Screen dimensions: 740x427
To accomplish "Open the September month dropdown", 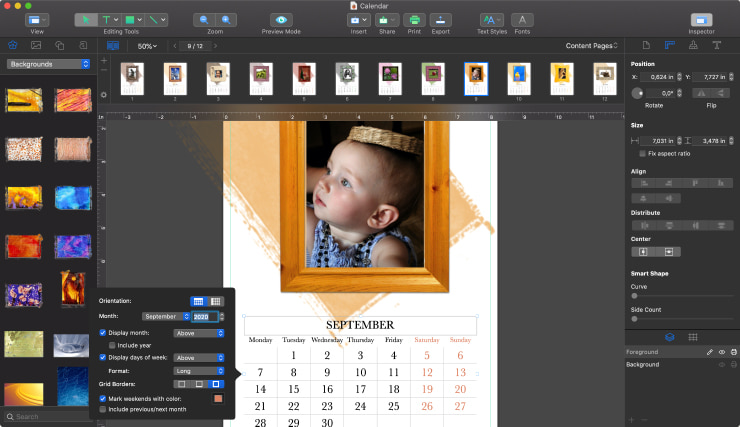I will 166,317.
